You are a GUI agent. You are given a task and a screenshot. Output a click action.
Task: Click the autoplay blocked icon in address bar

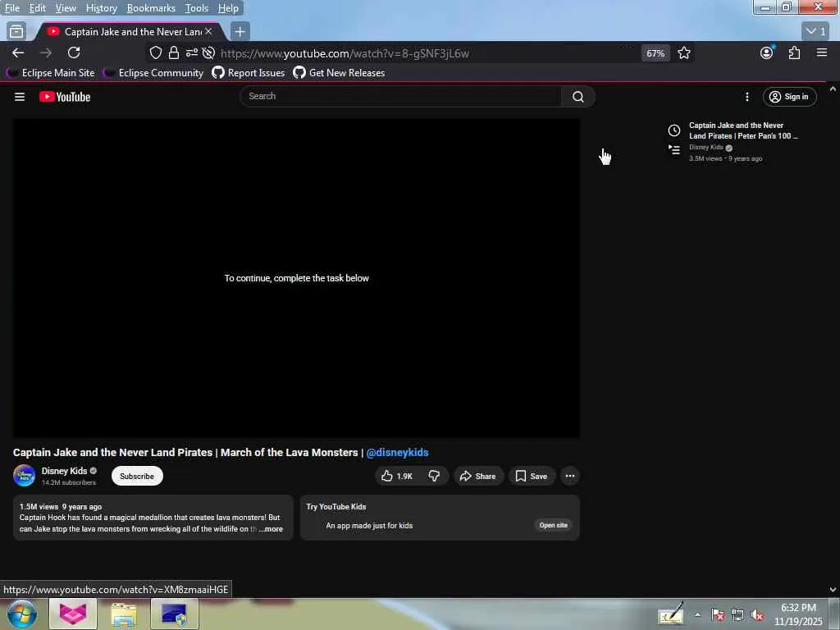tap(209, 52)
